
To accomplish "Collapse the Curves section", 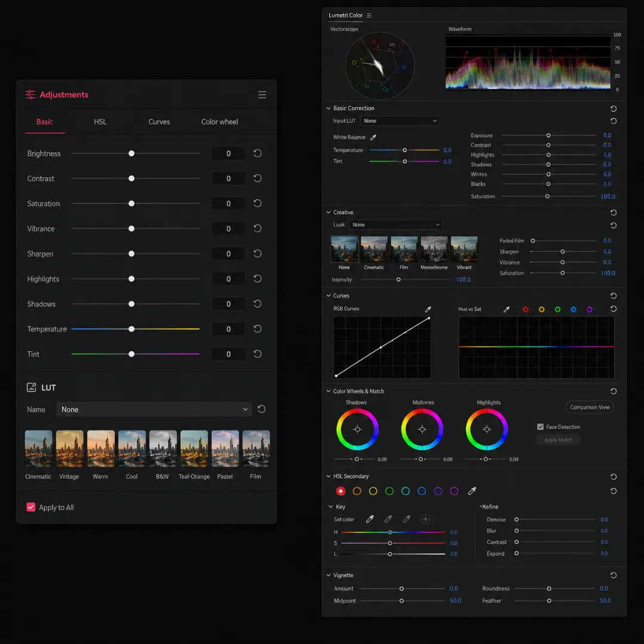I will 329,296.
